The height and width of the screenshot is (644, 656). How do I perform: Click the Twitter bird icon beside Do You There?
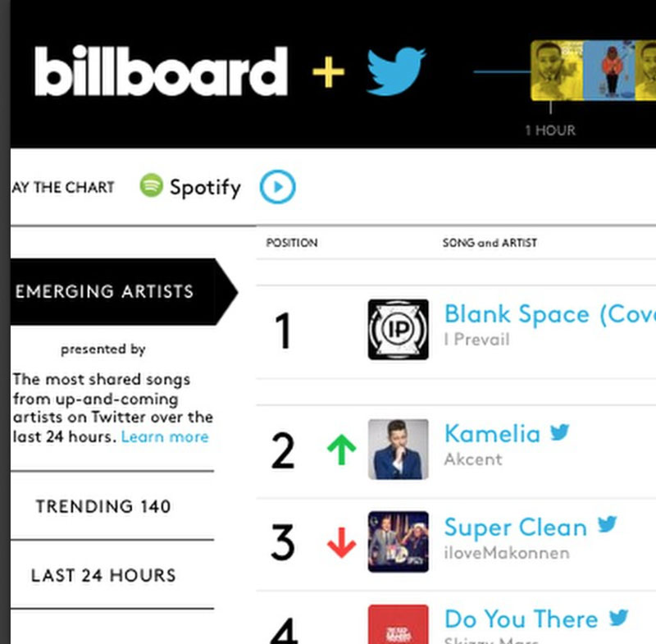(619, 617)
